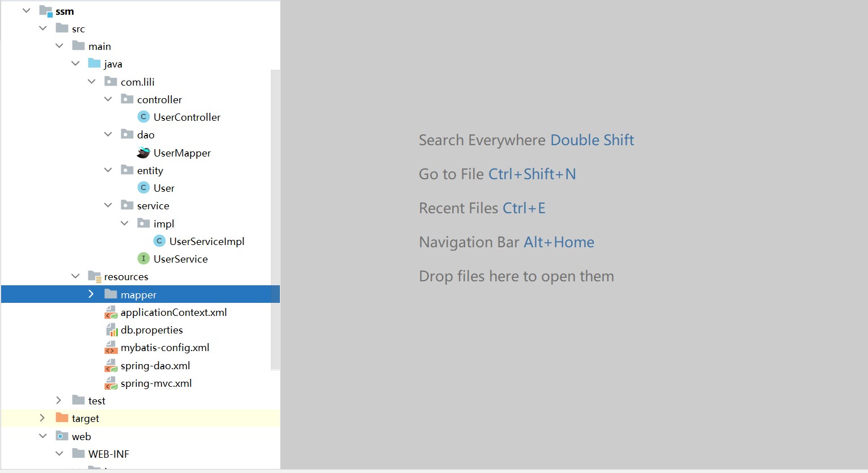The width and height of the screenshot is (868, 473).
Task: Click the UserServiceImpl class icon
Action: [x=160, y=241]
